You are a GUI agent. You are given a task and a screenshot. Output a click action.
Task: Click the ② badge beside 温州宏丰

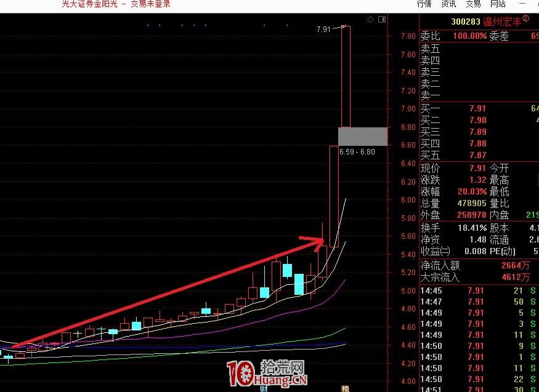coord(527,19)
